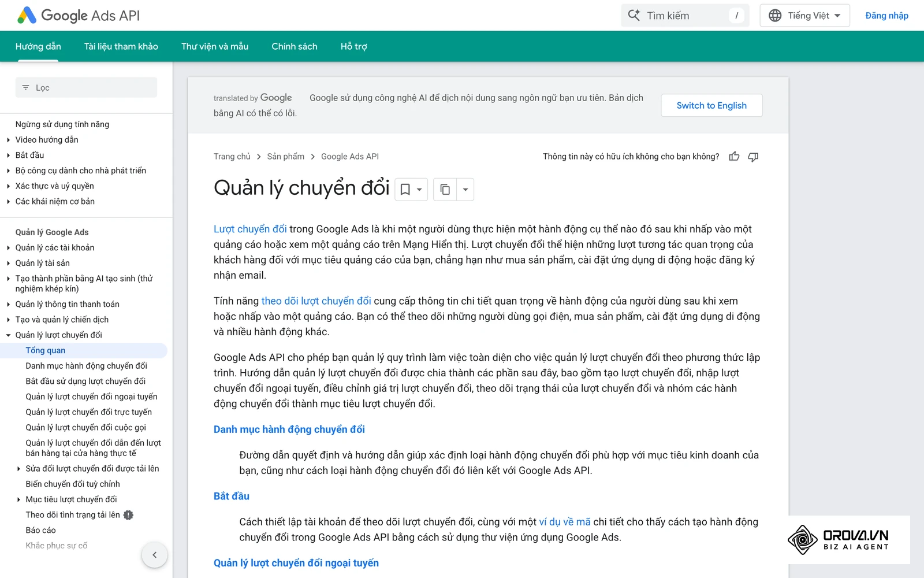Click the badge icon next to Theo dõi tình trạng tải lên
This screenshot has height=578, width=924.
128,515
